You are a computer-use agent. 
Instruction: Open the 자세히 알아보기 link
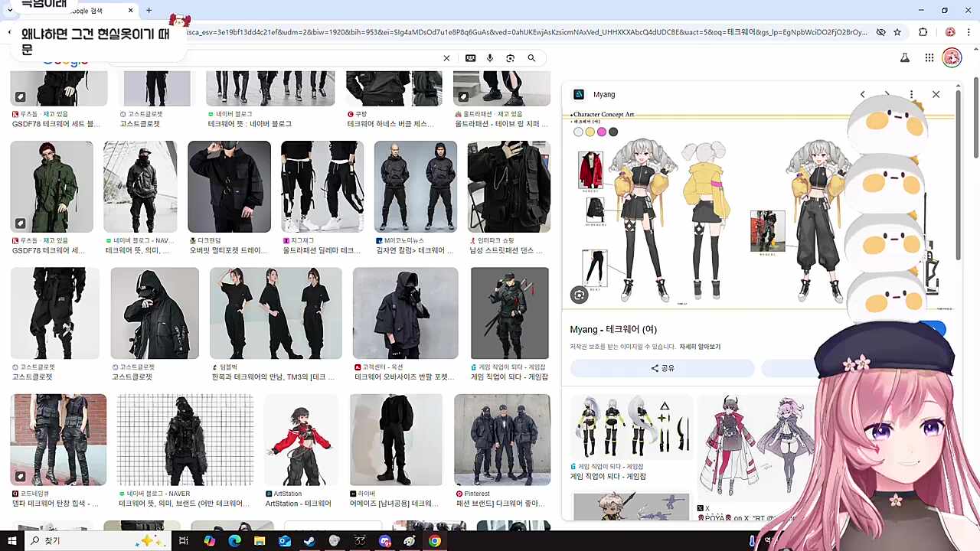pos(700,347)
